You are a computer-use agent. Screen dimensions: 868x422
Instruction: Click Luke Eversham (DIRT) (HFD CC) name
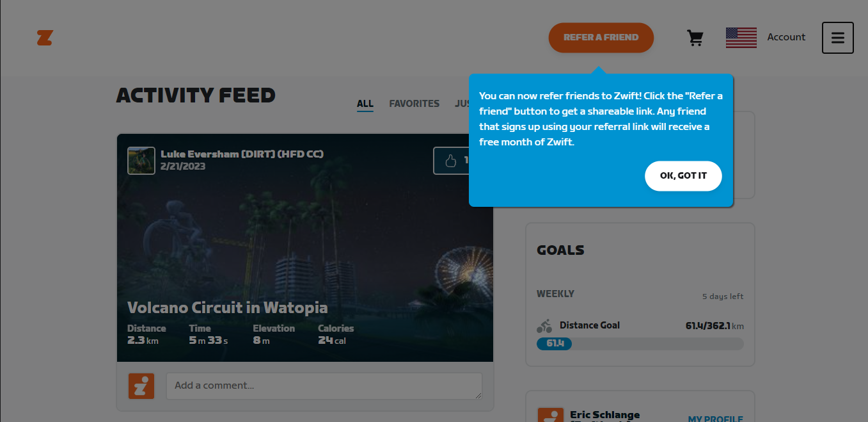click(242, 154)
